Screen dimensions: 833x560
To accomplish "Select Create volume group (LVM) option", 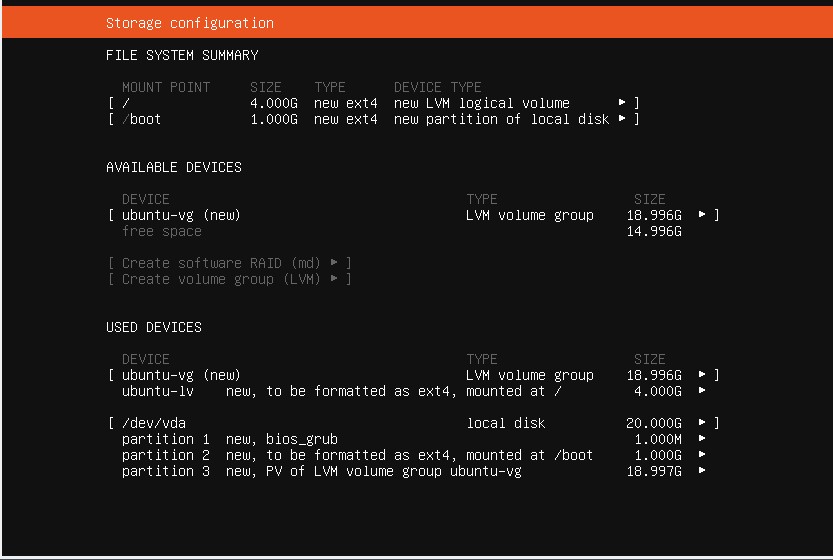I will point(230,279).
